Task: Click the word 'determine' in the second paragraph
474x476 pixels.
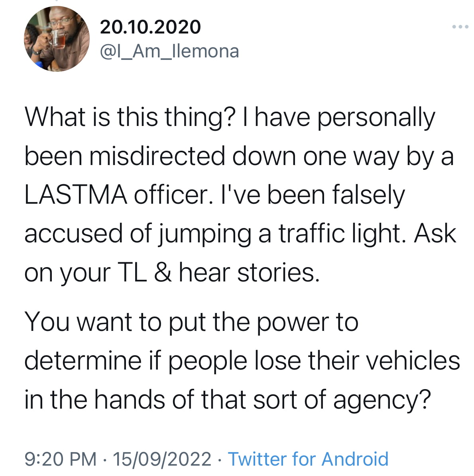Action: point(83,361)
